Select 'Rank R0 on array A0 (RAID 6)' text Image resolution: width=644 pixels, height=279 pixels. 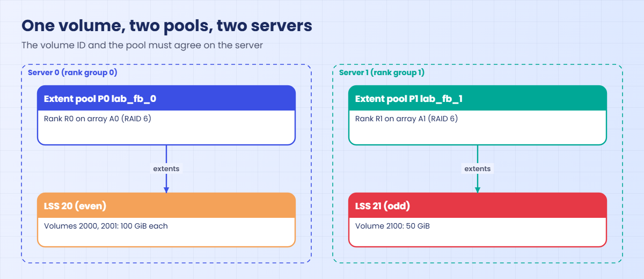(98, 119)
